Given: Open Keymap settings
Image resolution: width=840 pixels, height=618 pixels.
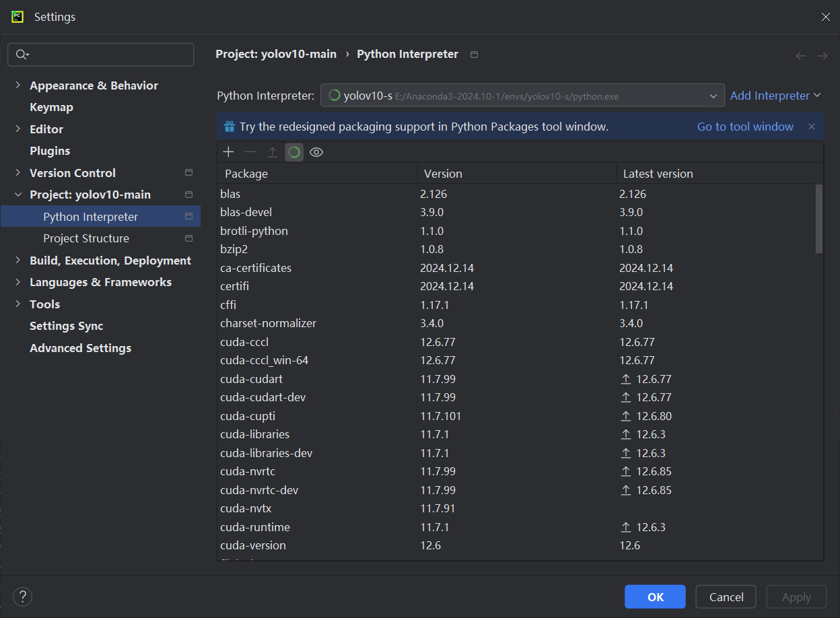Looking at the screenshot, I should 51,107.
